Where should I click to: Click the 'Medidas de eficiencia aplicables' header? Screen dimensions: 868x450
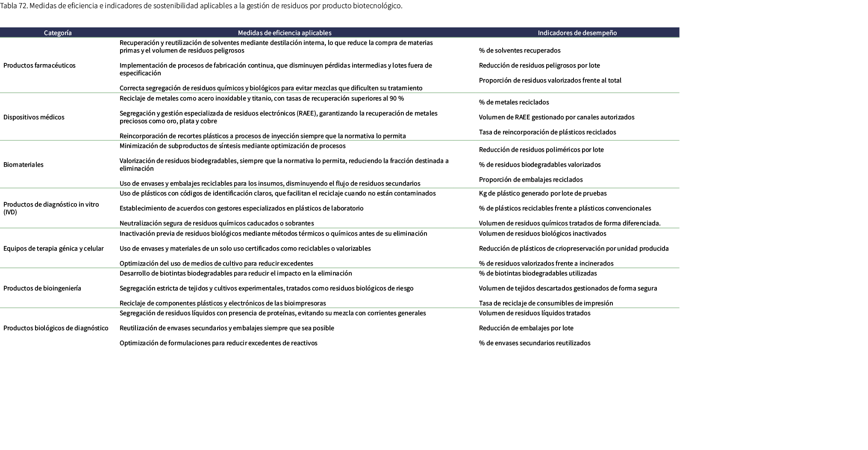284,33
